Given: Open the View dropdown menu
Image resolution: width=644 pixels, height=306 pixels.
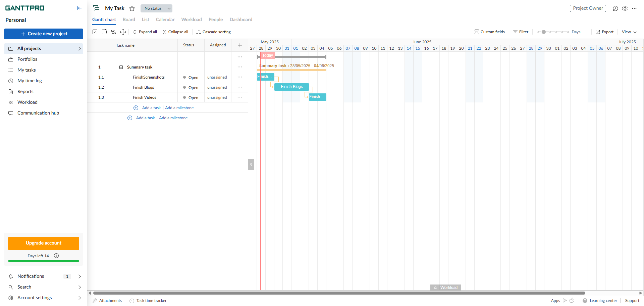Looking at the screenshot, I should tap(629, 32).
